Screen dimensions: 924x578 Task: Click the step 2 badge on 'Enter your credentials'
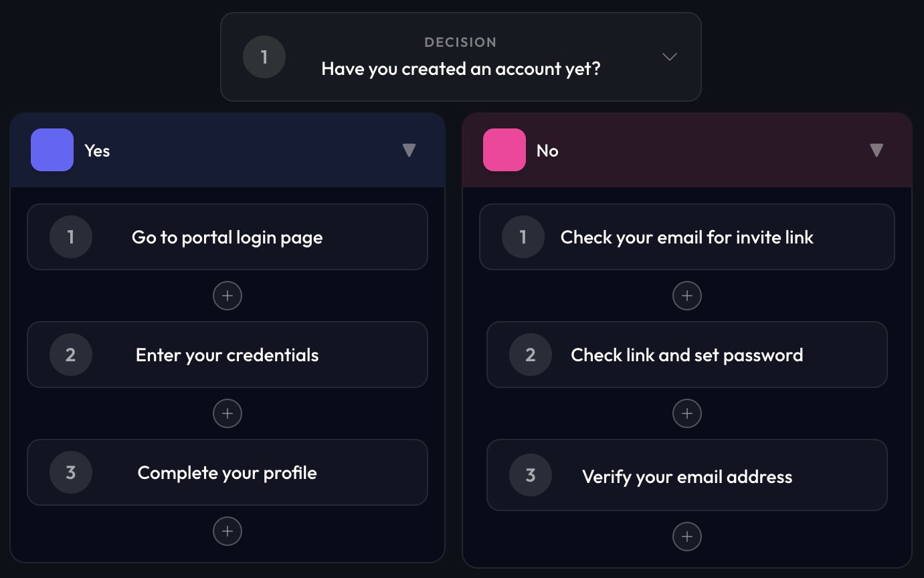70,355
